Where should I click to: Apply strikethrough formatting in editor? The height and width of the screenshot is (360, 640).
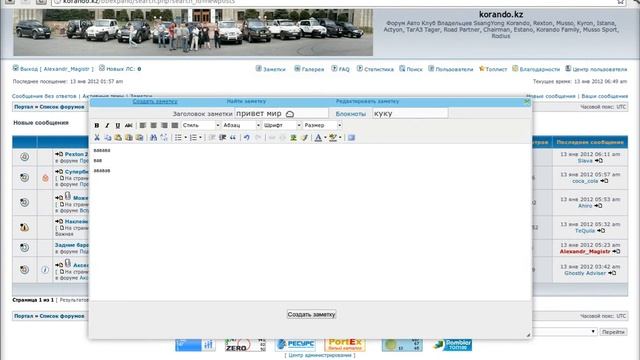click(129, 125)
